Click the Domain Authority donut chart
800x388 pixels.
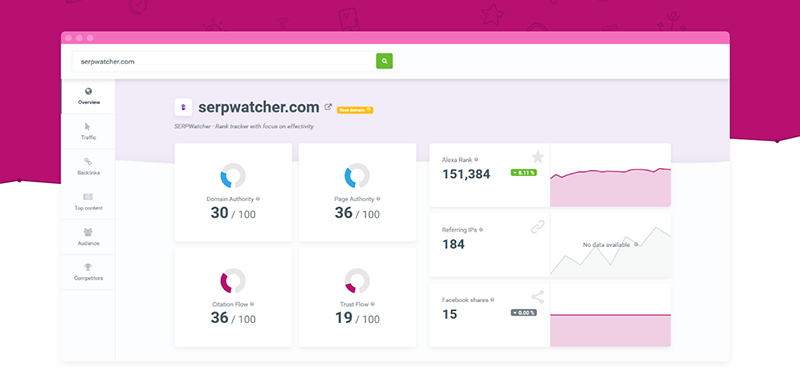(233, 176)
